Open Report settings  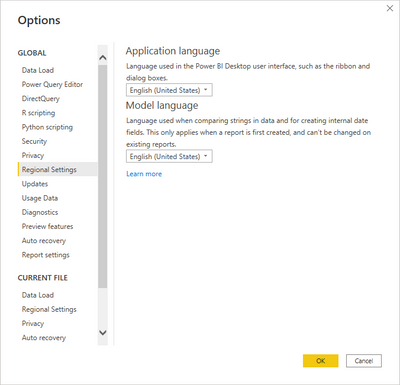tap(46, 255)
